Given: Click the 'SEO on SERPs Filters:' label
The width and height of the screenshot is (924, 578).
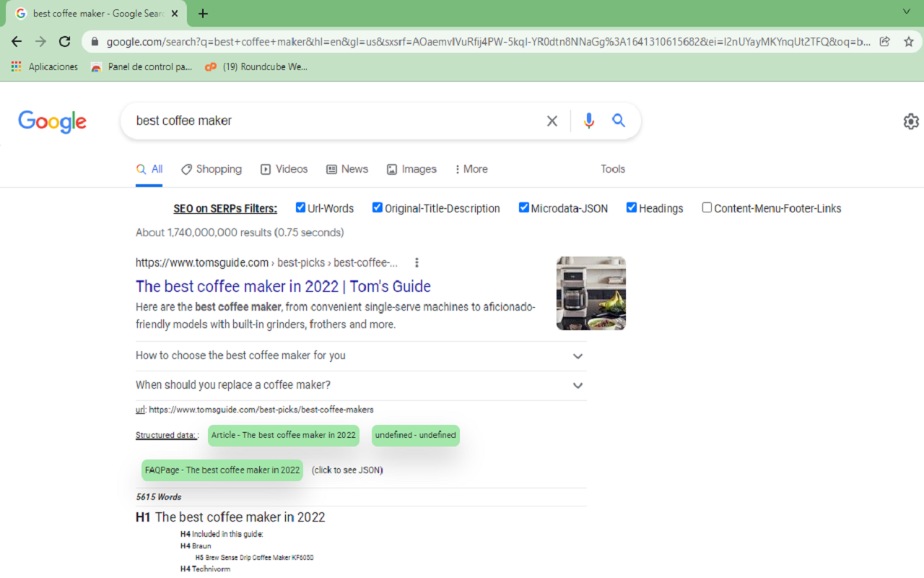Looking at the screenshot, I should [225, 209].
